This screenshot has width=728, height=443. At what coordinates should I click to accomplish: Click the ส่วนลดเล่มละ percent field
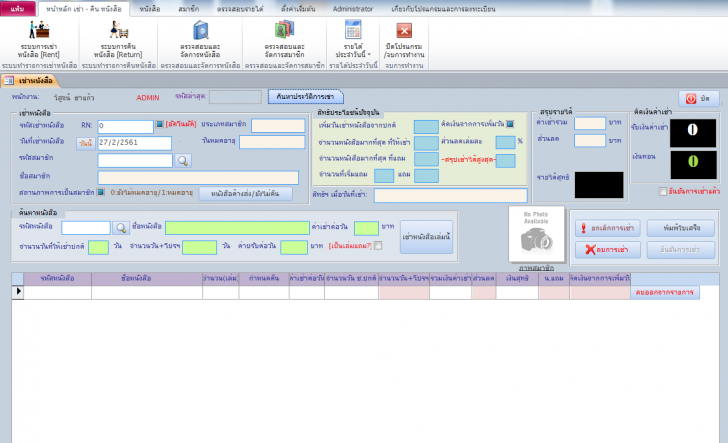tap(505, 142)
